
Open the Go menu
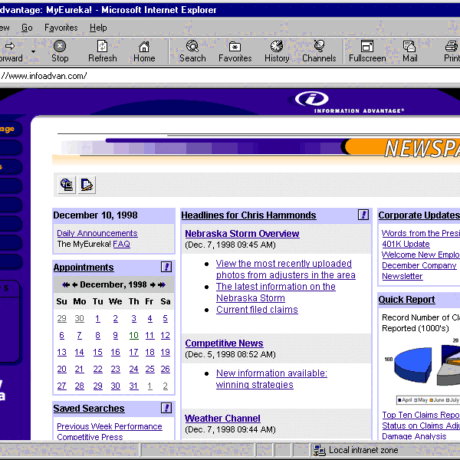27,28
